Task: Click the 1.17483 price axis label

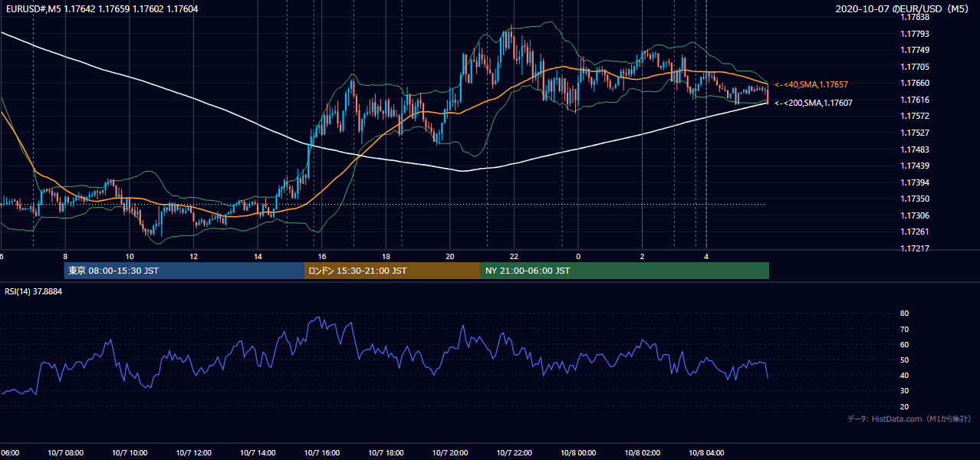Action: tap(915, 149)
